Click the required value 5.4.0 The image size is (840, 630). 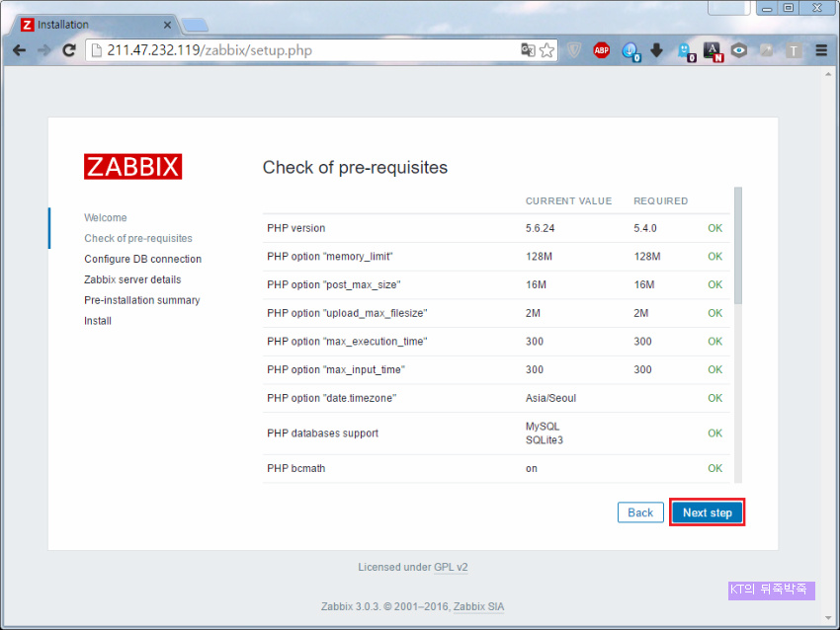click(x=645, y=228)
